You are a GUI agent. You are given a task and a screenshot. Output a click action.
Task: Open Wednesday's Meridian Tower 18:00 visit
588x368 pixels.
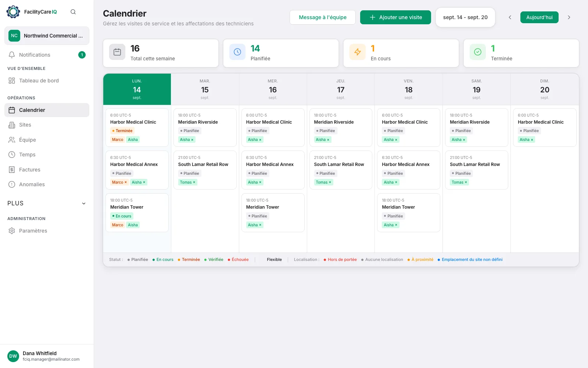point(273,213)
